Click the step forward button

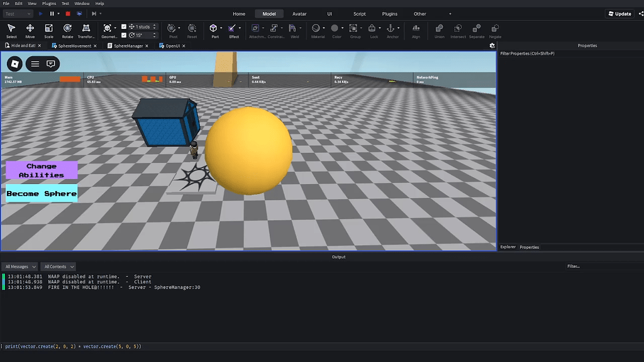(x=94, y=14)
